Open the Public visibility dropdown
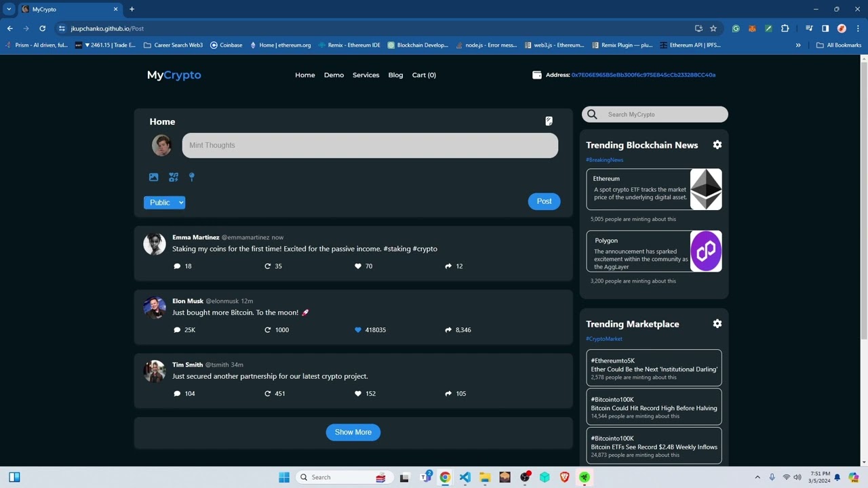Screen dimensions: 868x488 pyautogui.click(x=164, y=203)
